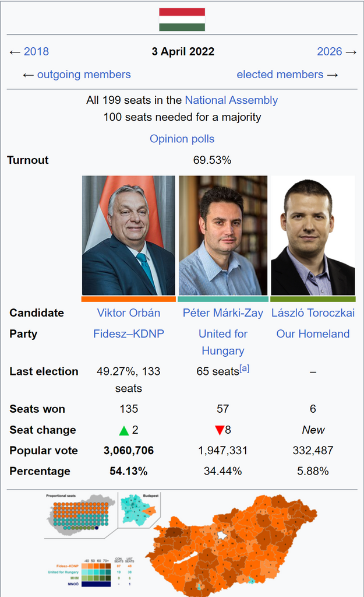Open Viktor Orbán's portrait photo
The height and width of the screenshot is (597, 364).
tap(128, 235)
